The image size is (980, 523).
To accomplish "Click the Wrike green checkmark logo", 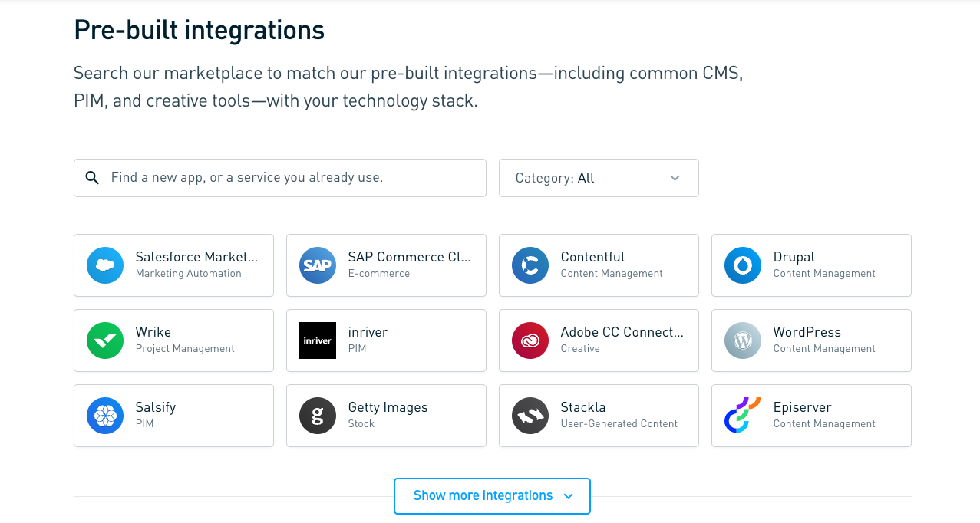I will click(105, 340).
